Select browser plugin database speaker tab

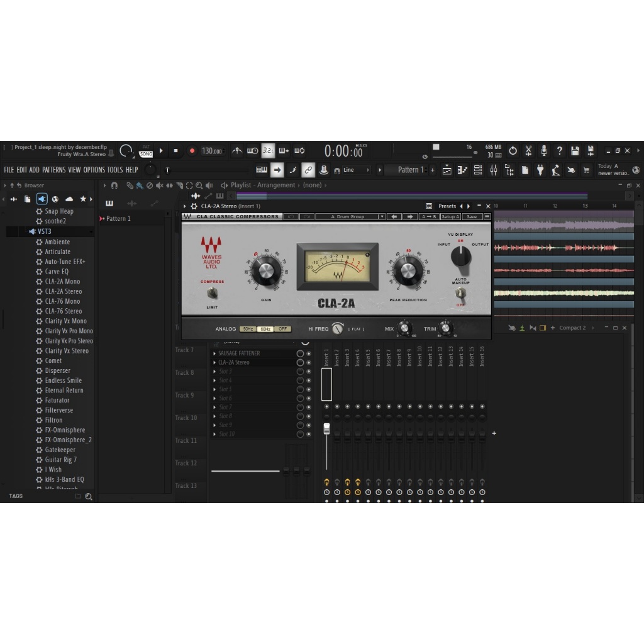click(x=42, y=199)
